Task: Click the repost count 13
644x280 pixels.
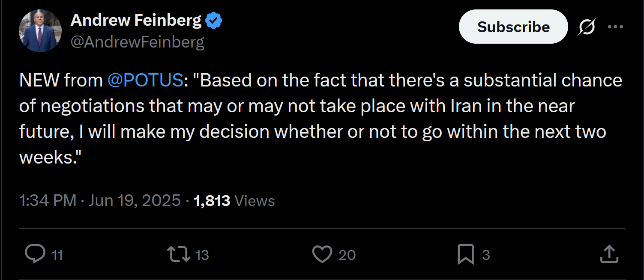Action: (x=202, y=255)
